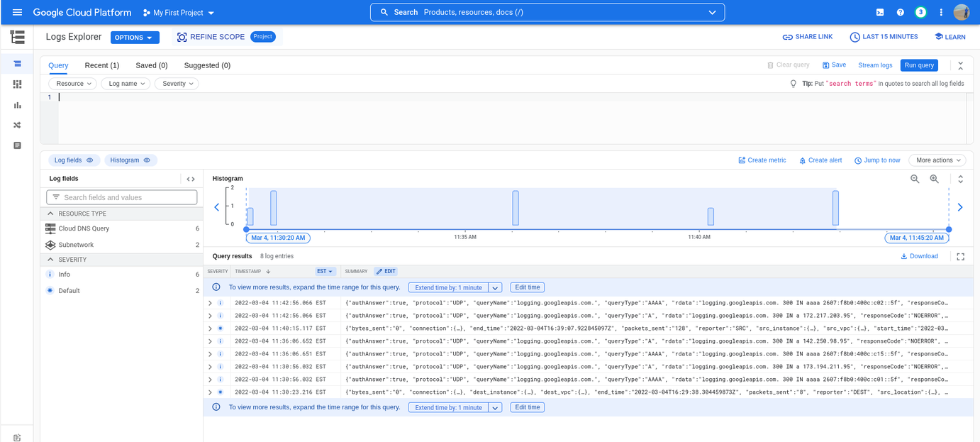The height and width of the screenshot is (442, 980).
Task: Expand query results to full screen
Action: point(961,257)
